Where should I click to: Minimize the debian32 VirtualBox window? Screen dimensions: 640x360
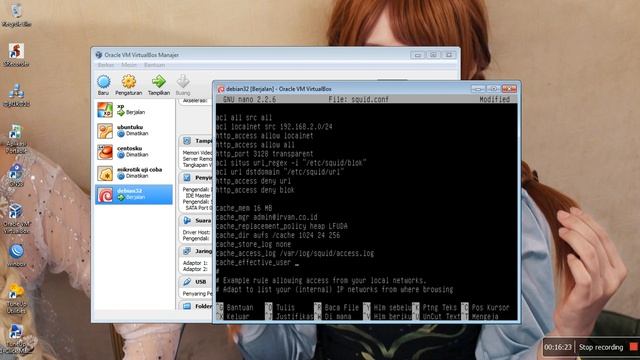(478, 89)
